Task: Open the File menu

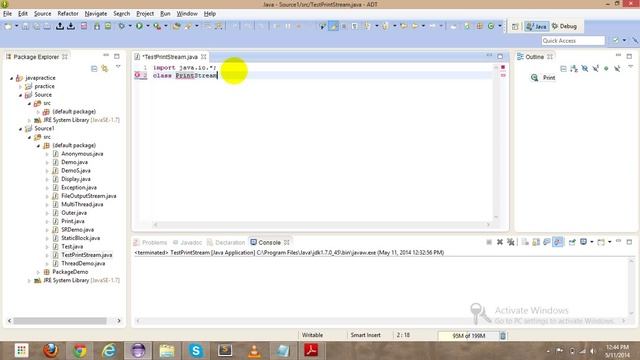Action: 7,13
